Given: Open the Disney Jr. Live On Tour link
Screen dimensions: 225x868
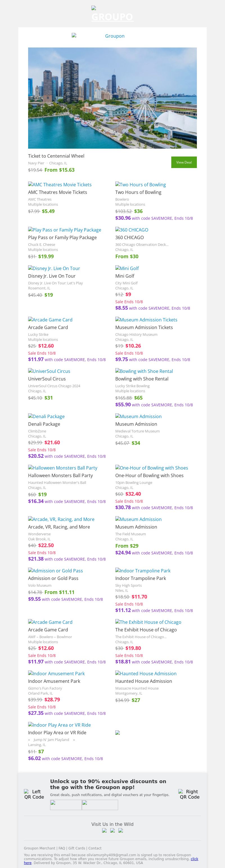Looking at the screenshot, I should click(54, 268).
